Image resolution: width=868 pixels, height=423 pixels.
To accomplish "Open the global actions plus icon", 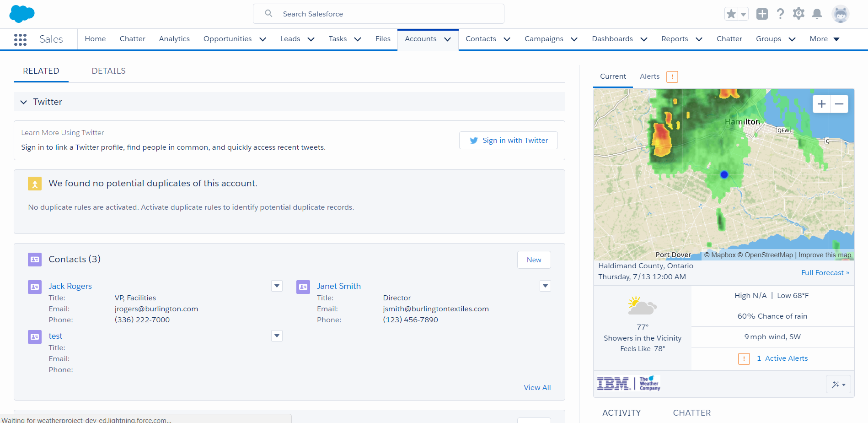I will coord(762,14).
